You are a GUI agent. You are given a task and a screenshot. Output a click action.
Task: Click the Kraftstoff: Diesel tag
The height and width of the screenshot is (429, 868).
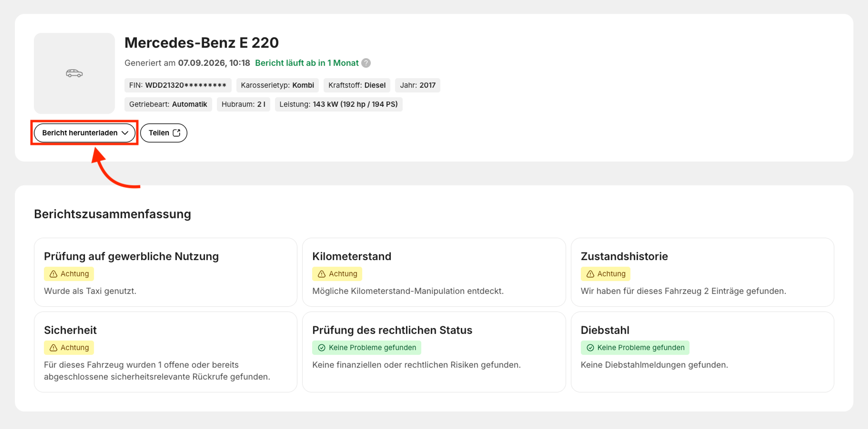point(357,85)
